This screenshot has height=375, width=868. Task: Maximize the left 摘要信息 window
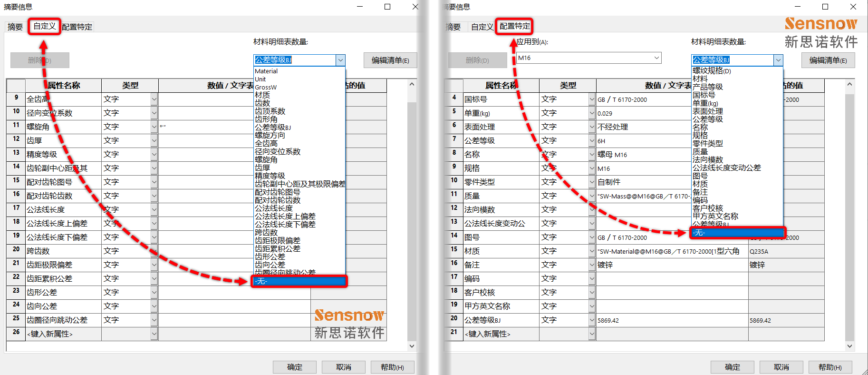(387, 7)
